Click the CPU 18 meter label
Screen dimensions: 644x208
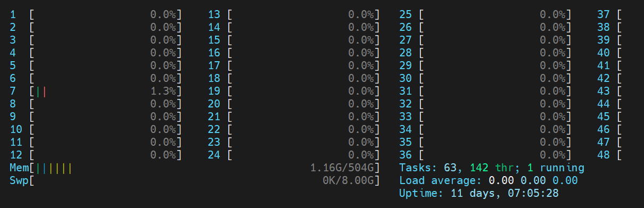pos(214,78)
